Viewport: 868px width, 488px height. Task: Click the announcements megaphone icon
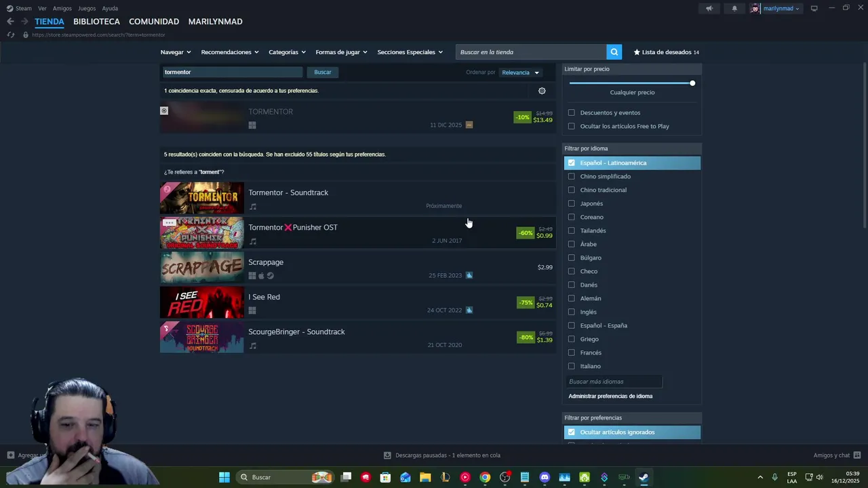709,8
